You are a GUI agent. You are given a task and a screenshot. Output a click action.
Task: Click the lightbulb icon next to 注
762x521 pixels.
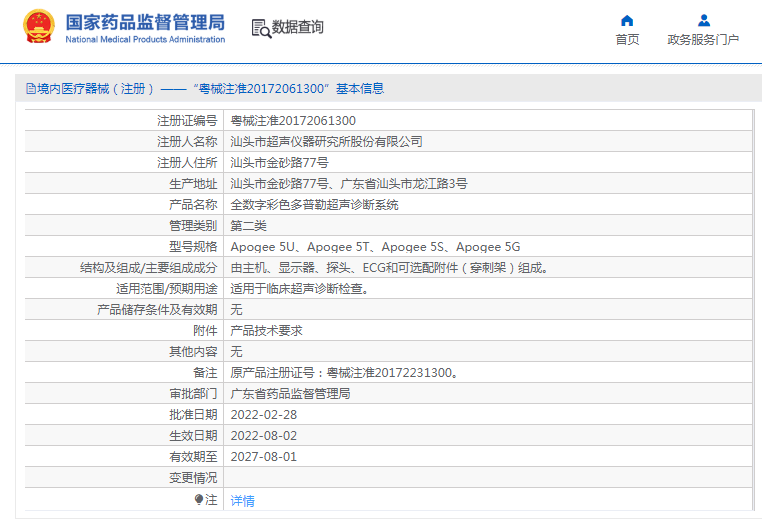tap(198, 500)
